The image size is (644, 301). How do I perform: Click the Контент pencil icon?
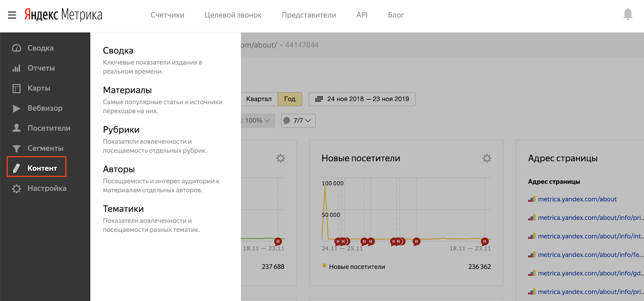(17, 168)
